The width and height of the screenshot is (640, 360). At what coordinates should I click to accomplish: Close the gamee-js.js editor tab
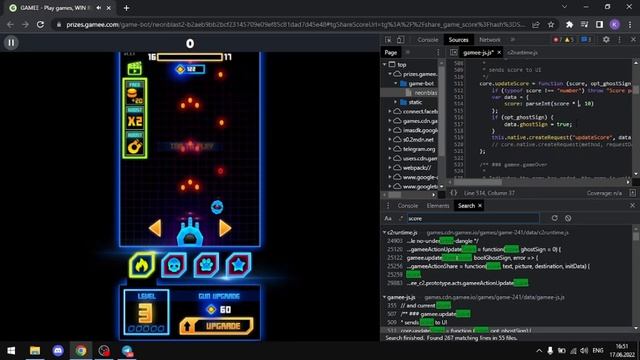(x=499, y=52)
